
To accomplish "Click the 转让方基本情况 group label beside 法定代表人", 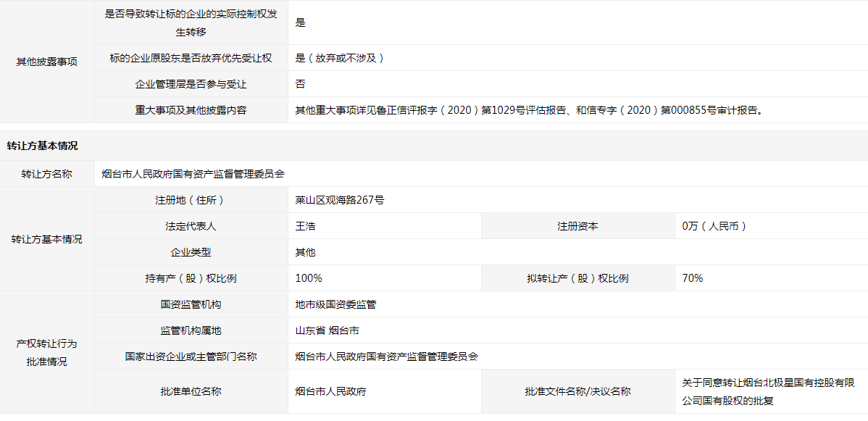I will 47,240.
